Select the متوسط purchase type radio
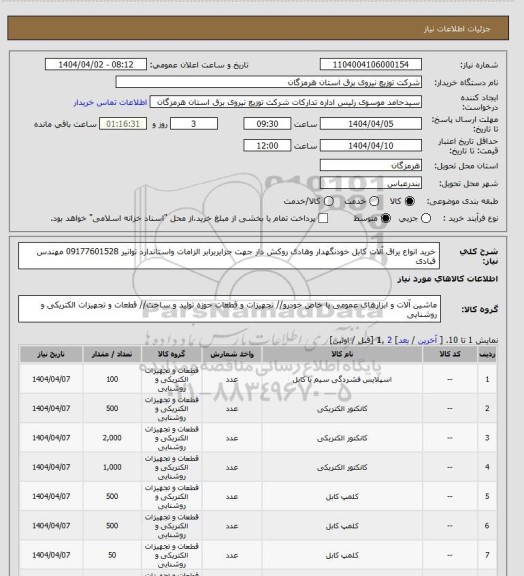This screenshot has height=576, width=524. pos(385,218)
